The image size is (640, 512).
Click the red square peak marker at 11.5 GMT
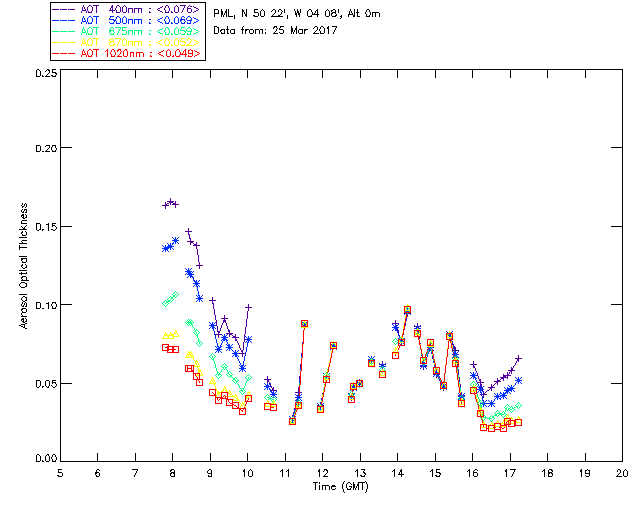pos(304,324)
